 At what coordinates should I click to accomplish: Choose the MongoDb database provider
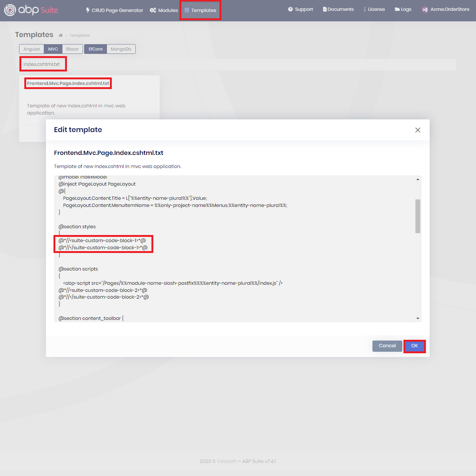click(121, 49)
